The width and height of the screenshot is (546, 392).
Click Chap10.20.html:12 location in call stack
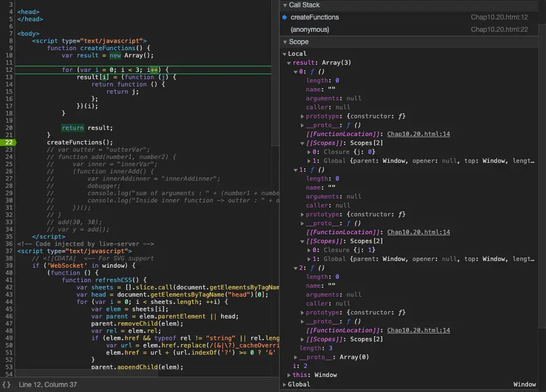pos(499,17)
